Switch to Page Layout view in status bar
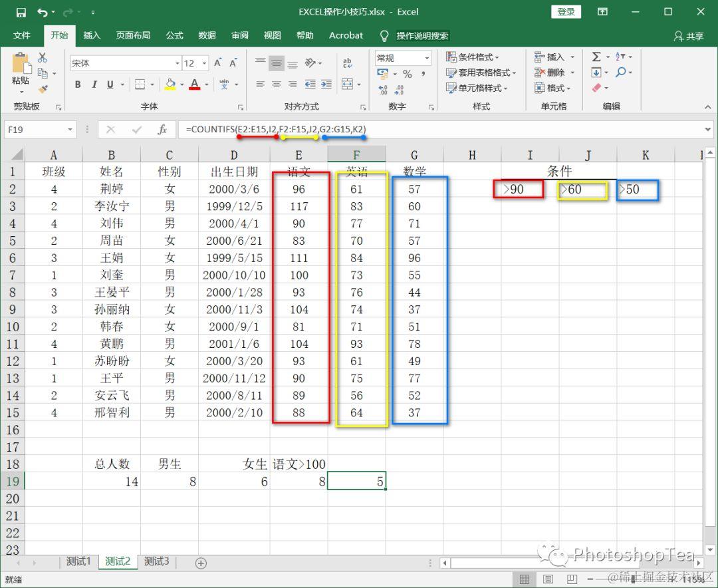718x588 pixels. [x=548, y=579]
